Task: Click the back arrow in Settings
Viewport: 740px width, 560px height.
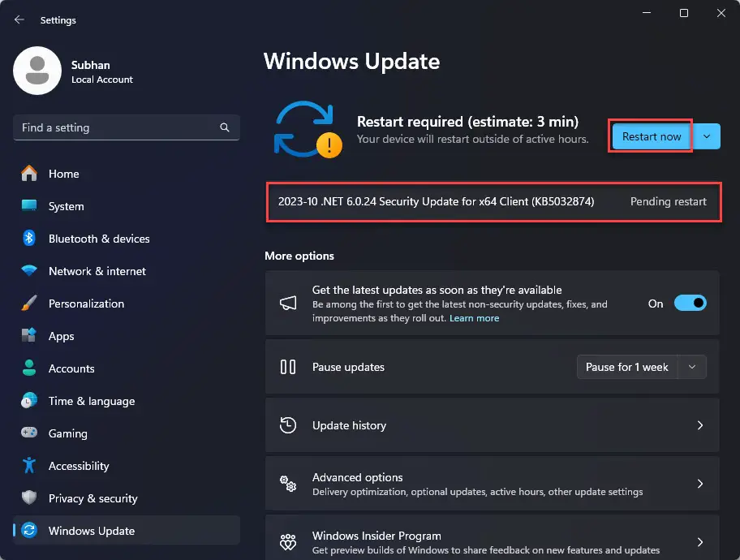Action: (19, 19)
